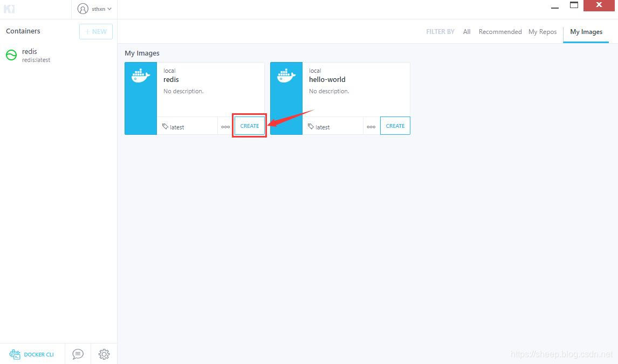Click the green running status icon for redis

pos(11,55)
